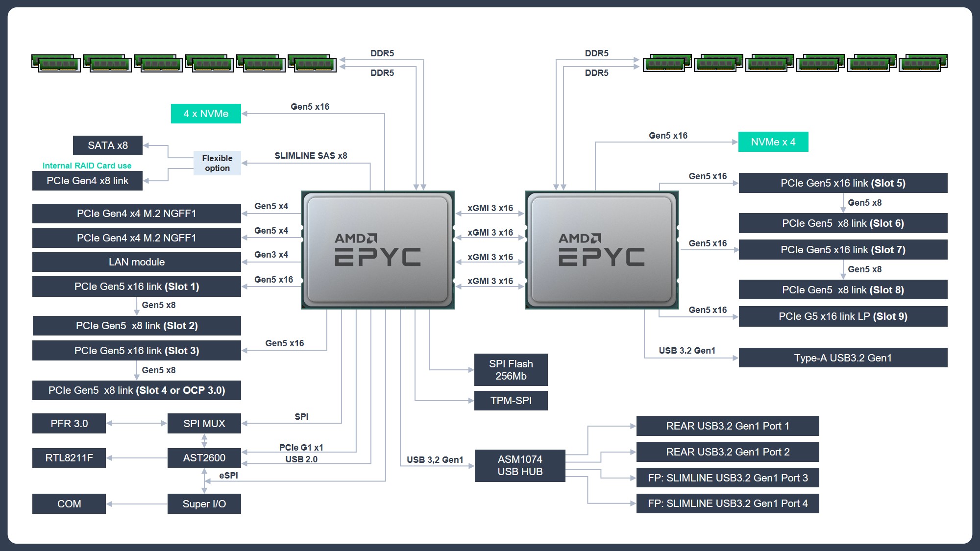
Task: Click the eSPI label
Action: pos(229,476)
